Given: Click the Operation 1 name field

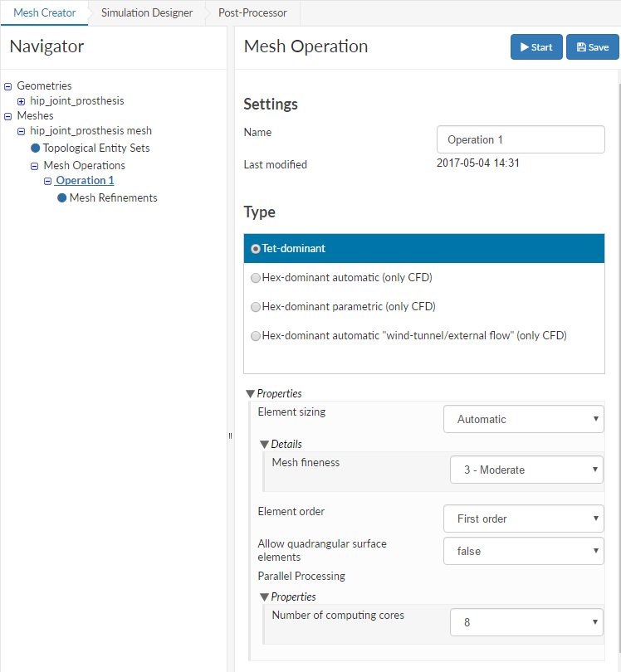Looking at the screenshot, I should (x=521, y=140).
